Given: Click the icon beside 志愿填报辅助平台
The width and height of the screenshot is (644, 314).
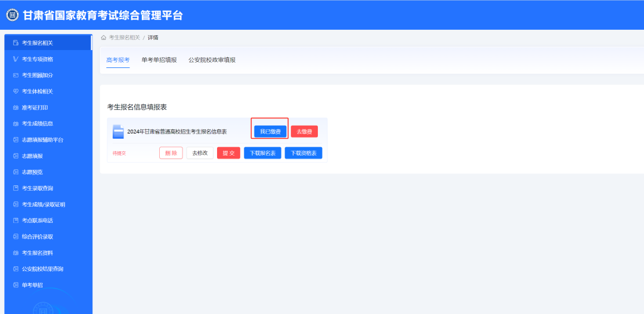Looking at the screenshot, I should [16, 140].
